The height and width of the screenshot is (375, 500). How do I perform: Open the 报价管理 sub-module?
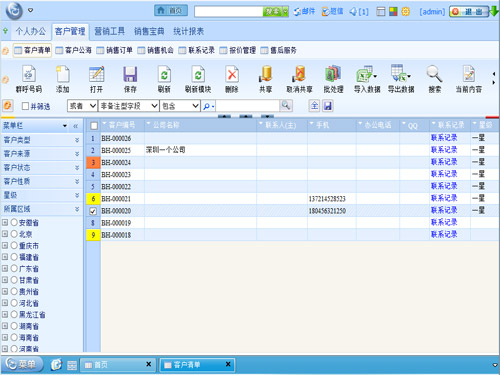[x=238, y=50]
